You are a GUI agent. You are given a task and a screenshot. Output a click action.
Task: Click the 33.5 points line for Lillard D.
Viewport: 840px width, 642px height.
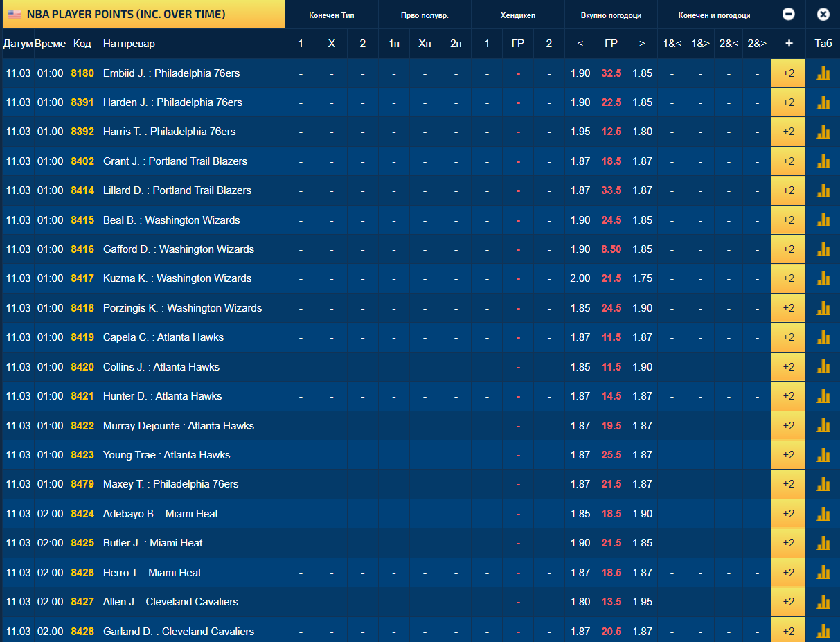coord(611,190)
